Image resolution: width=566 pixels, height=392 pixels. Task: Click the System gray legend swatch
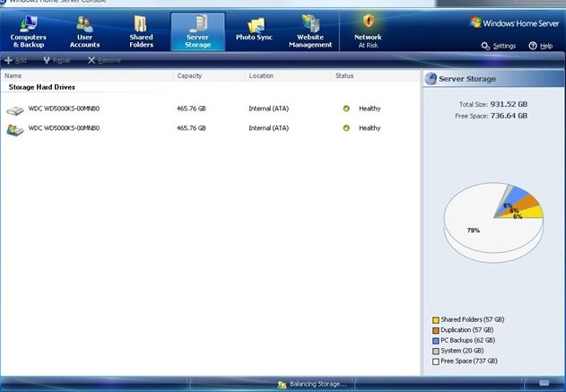[x=436, y=351]
